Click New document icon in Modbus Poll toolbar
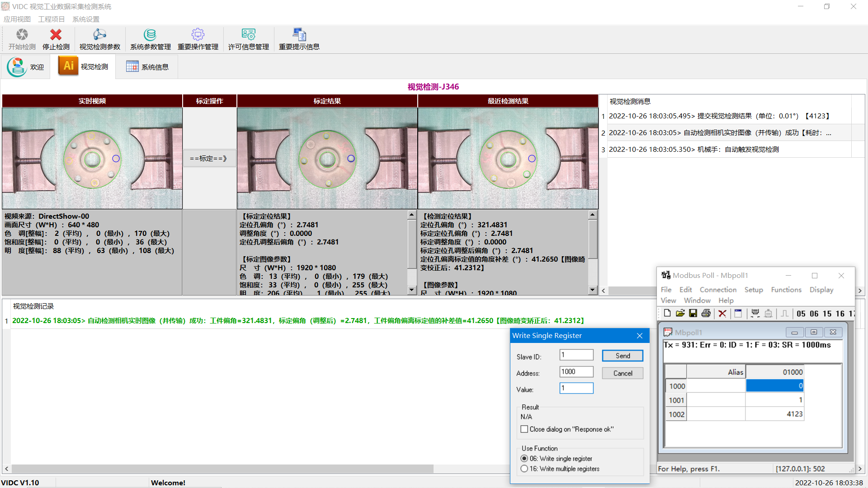The image size is (868, 488). pos(667,313)
